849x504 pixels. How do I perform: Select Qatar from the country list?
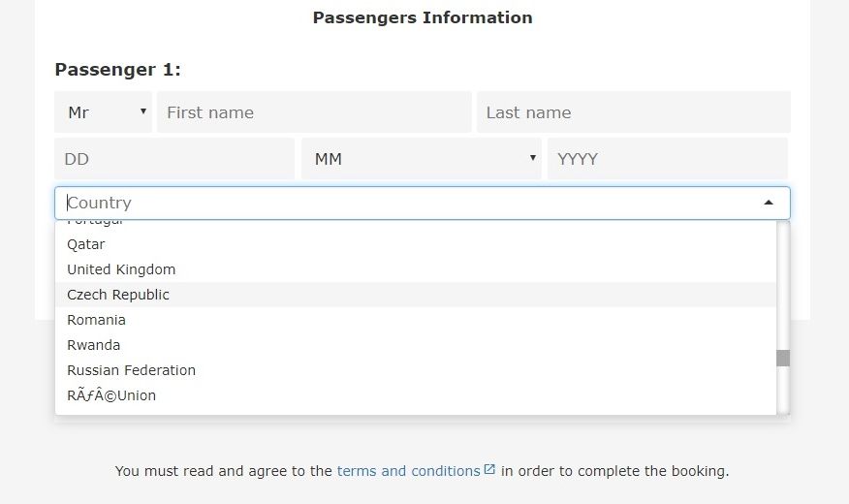416,244
